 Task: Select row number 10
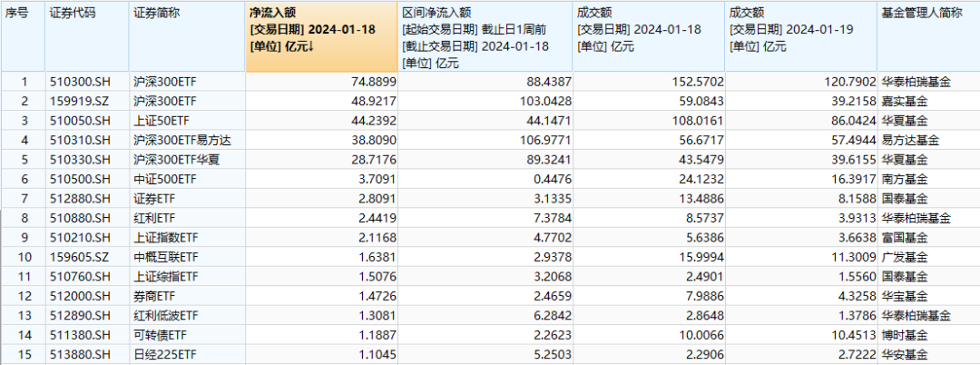pyautogui.click(x=24, y=258)
